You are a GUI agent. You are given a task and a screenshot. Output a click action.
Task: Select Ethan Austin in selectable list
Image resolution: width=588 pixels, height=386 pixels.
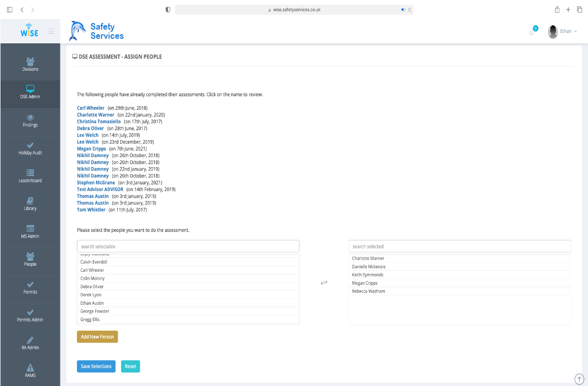(188, 303)
